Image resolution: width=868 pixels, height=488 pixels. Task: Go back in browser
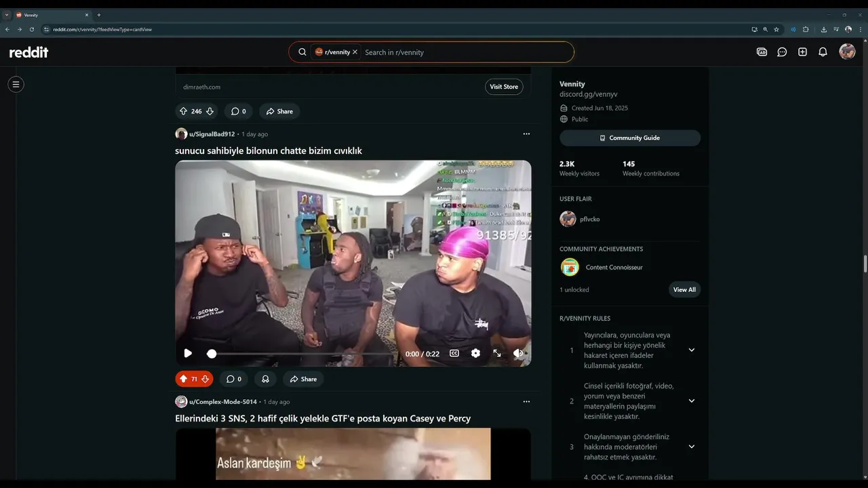[x=7, y=29]
